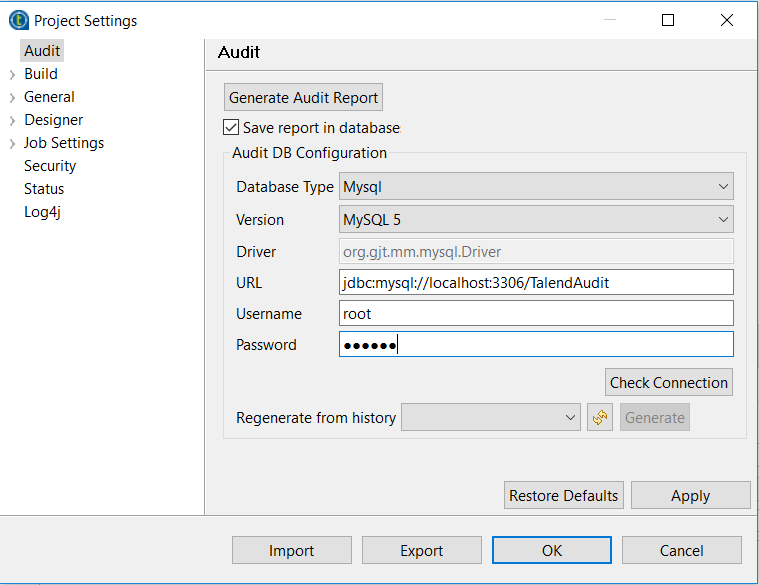Click Restore Defaults
Viewport: 759px width, 585px height.
564,496
